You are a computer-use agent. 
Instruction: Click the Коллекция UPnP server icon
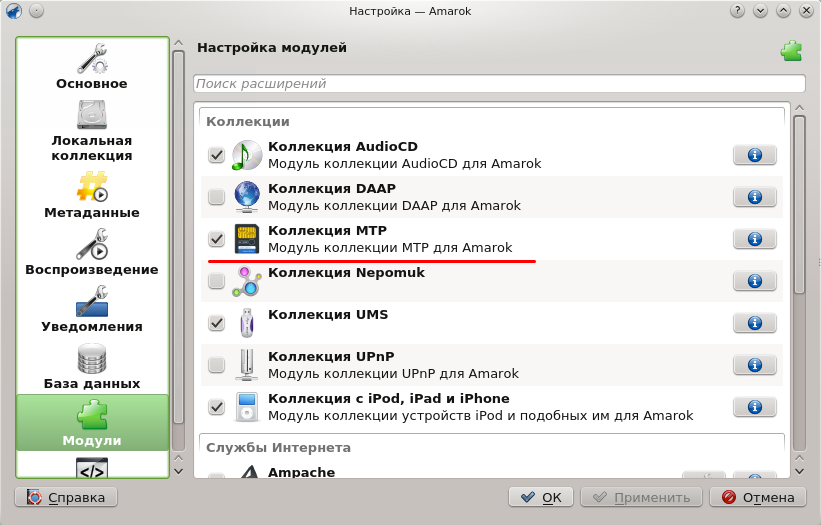pyautogui.click(x=247, y=365)
